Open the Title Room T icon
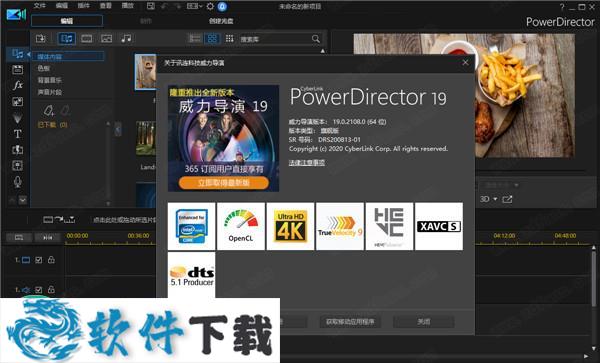 18,134
